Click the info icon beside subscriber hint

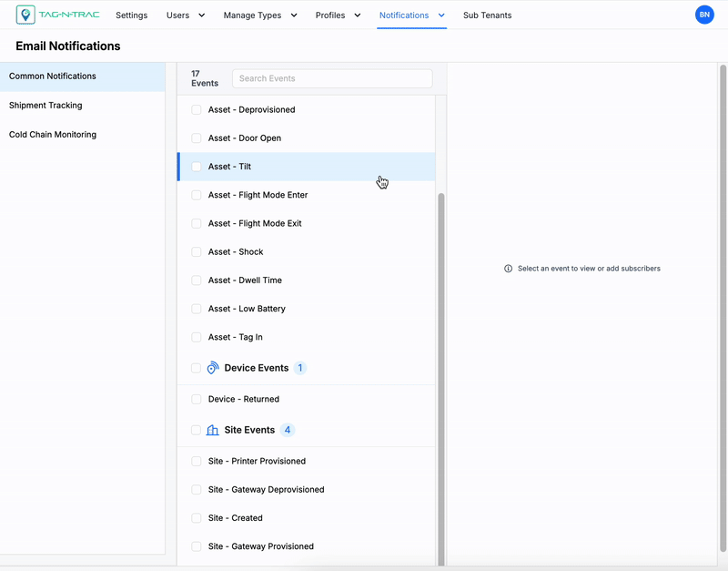[509, 269]
